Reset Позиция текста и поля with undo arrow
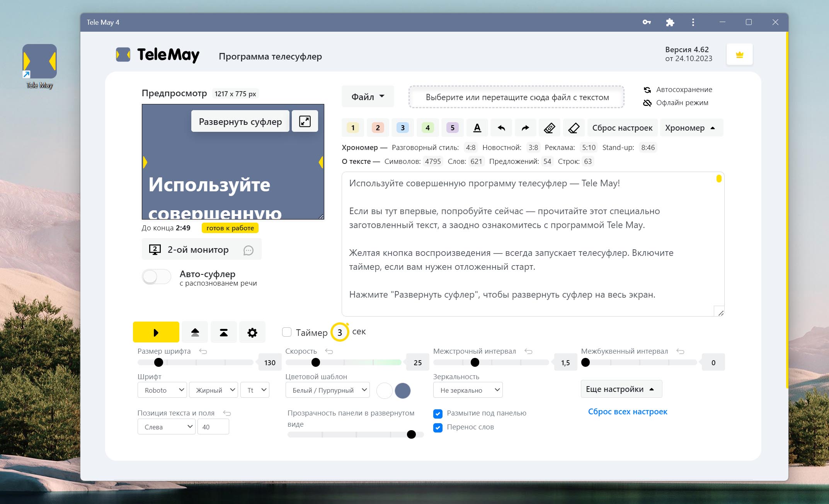 [x=227, y=413]
